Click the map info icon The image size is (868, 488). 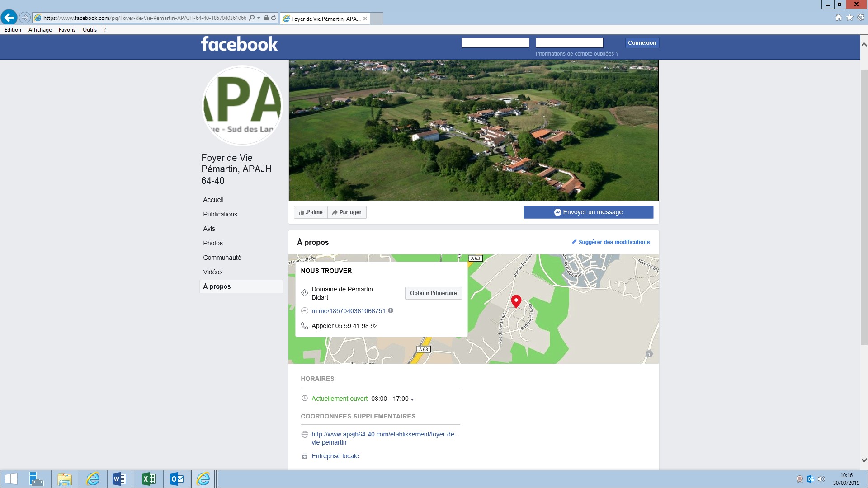click(x=649, y=354)
